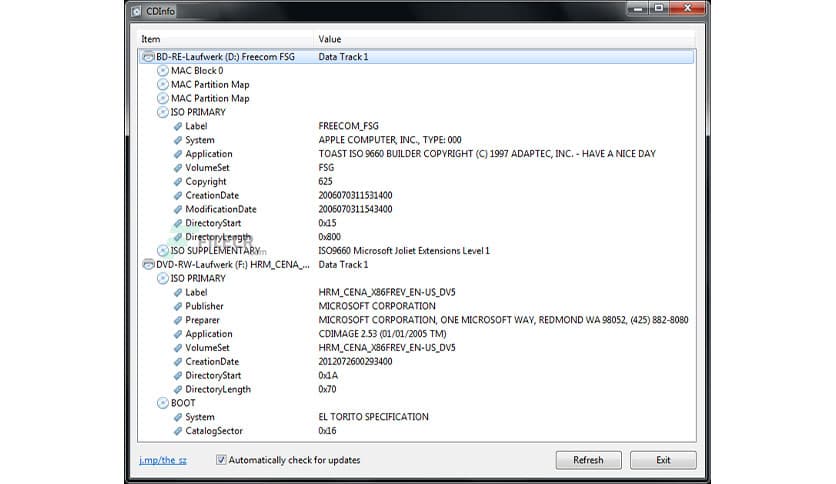Click the tag icon next to Copyright
Viewport: 836px width, 484px height.
177,182
